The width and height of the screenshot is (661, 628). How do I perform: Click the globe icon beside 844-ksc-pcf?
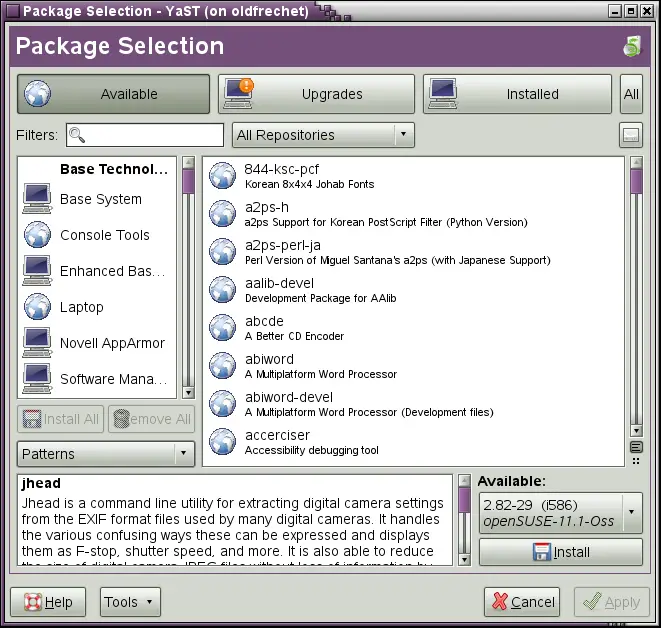click(x=221, y=176)
